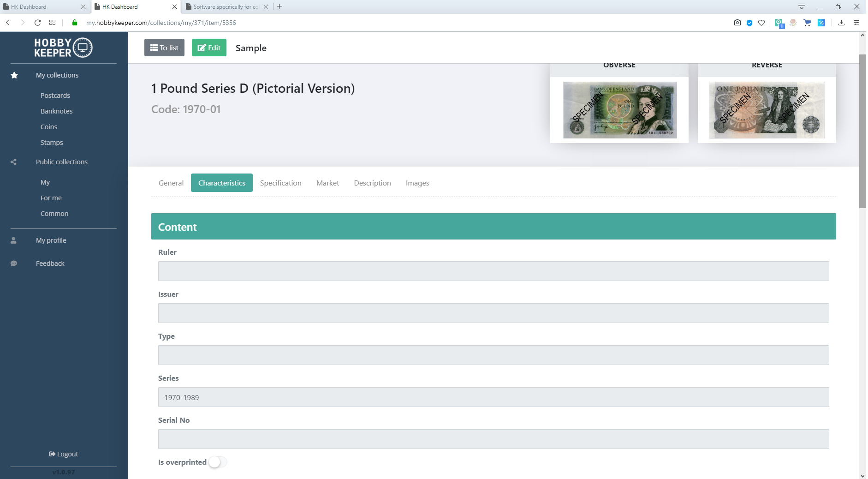
Task: Click the heart bookmark icon in address bar
Action: (761, 23)
